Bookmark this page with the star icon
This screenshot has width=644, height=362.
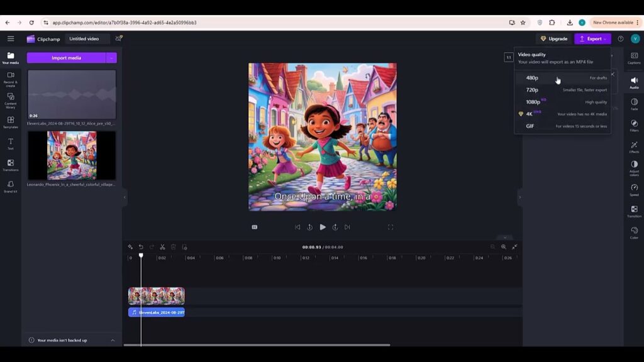coord(523,23)
